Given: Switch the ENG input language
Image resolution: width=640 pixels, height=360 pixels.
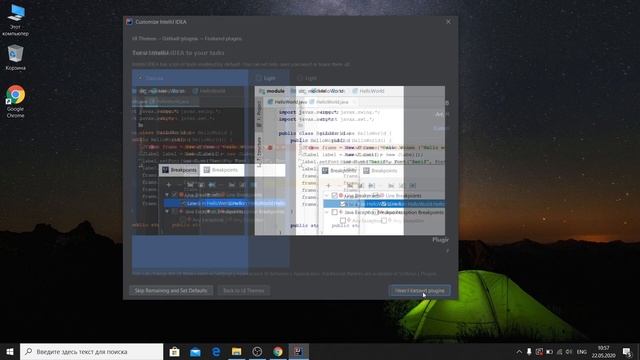Looking at the screenshot, I should click(582, 352).
